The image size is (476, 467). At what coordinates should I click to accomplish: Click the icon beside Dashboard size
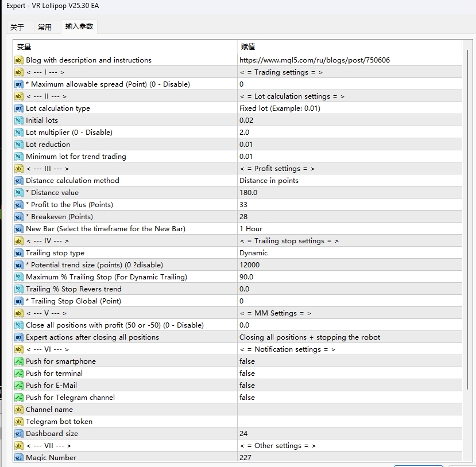18,434
